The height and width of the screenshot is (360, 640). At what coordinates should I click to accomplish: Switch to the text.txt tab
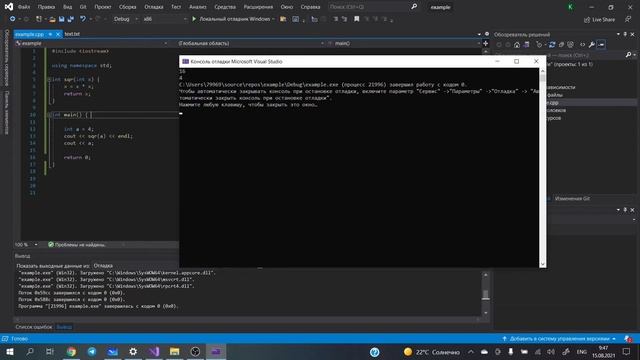click(72, 34)
